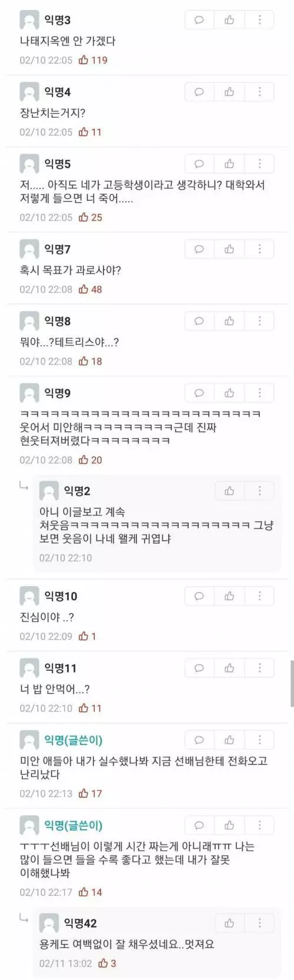Viewport: 294px width, 980px height.
Task: Like 익명2's nested reply
Action: [x=229, y=491]
